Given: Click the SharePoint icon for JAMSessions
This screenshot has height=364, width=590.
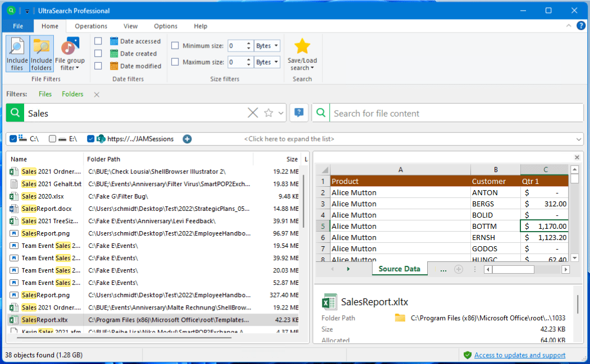Looking at the screenshot, I should (x=101, y=139).
